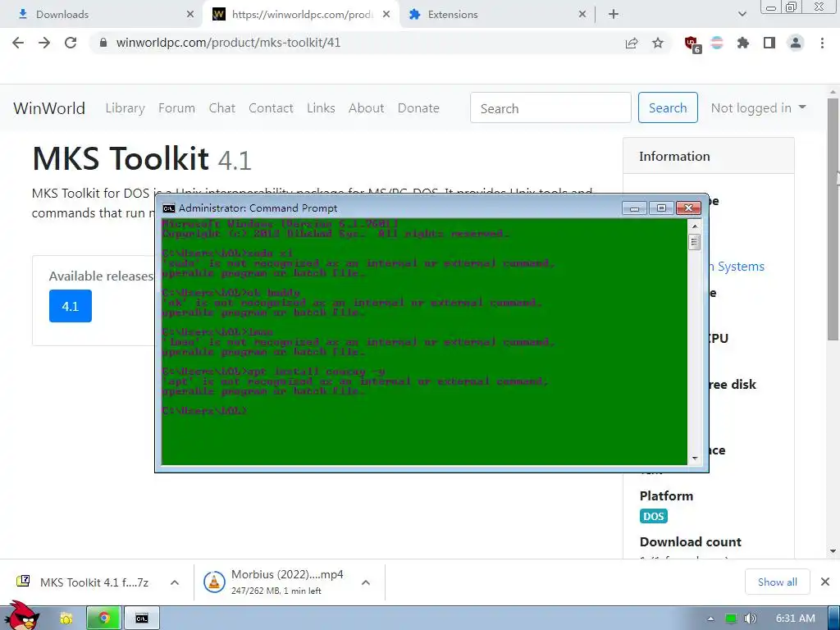The image size is (840, 630).
Task: Click the MKS Toolkit page heading
Action: coord(141,158)
